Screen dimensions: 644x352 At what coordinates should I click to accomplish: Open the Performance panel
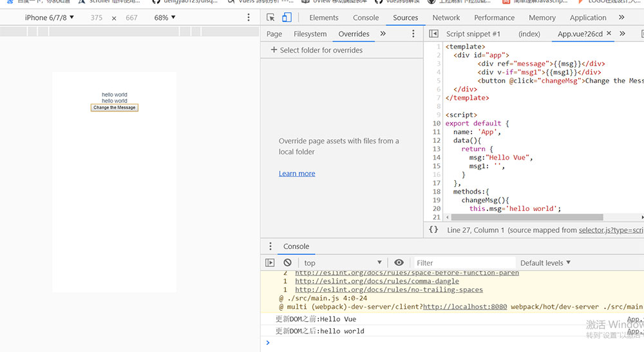pyautogui.click(x=494, y=17)
